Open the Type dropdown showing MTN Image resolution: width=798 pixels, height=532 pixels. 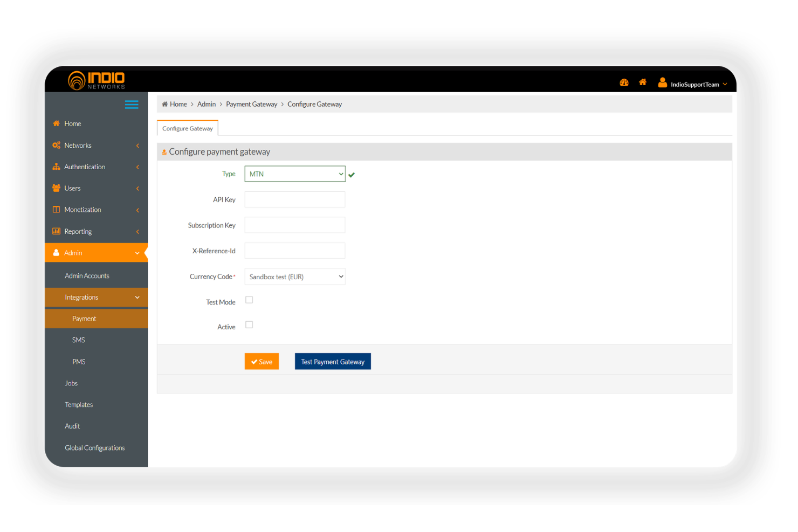[x=294, y=174]
